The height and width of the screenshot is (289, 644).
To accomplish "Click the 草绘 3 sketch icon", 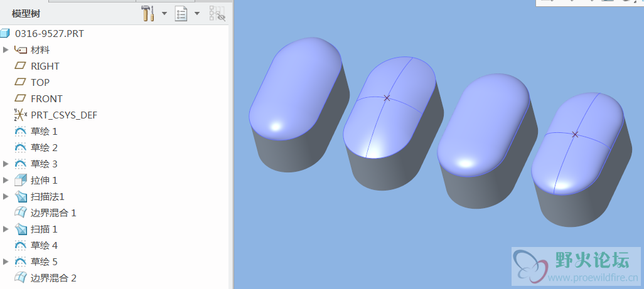I will (x=21, y=164).
